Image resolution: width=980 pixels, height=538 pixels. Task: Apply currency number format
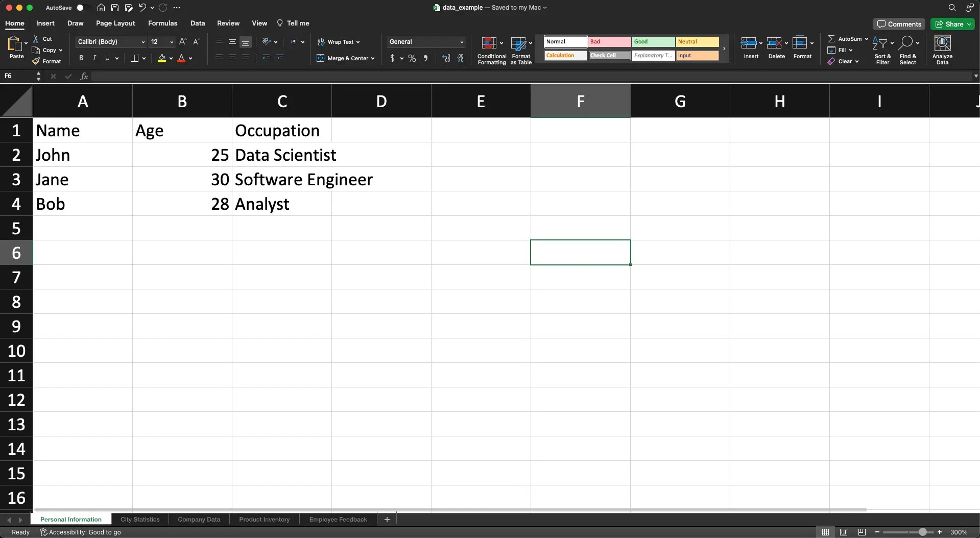pyautogui.click(x=393, y=58)
